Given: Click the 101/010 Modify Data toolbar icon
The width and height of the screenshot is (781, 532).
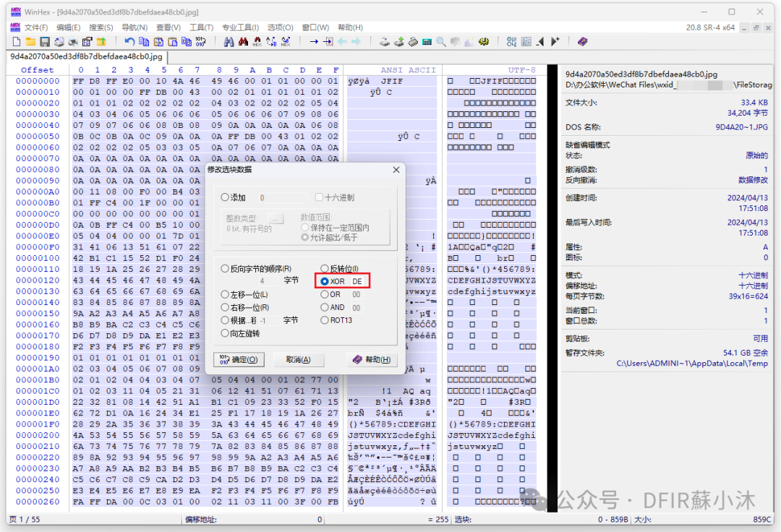Looking at the screenshot, I should (x=201, y=42).
